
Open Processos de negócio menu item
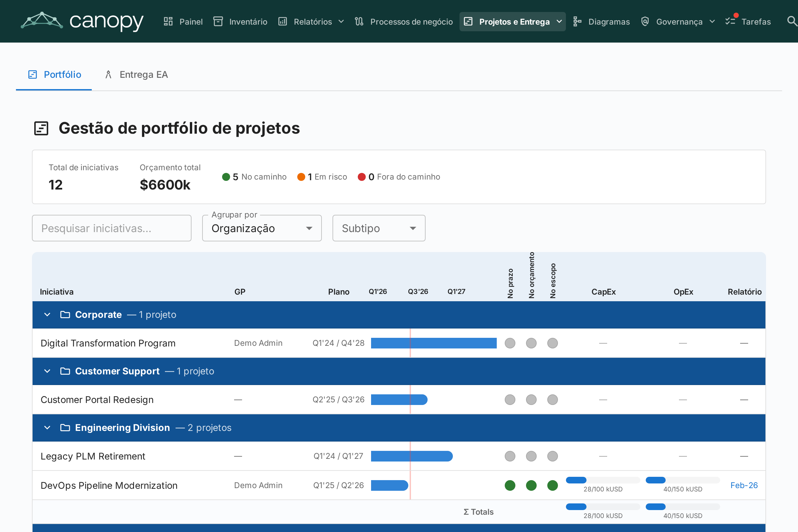[404, 22]
